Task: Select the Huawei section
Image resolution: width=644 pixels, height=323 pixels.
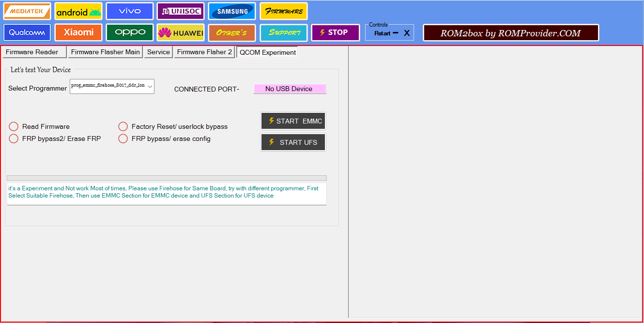Action: pos(180,32)
